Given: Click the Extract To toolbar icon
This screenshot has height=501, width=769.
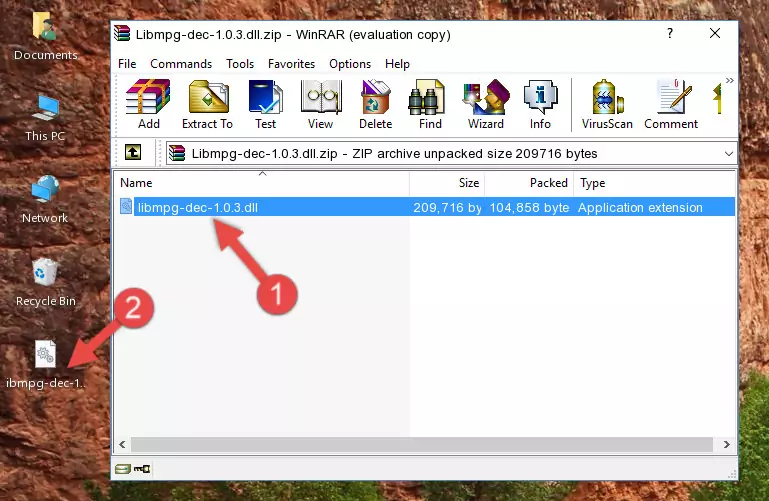Looking at the screenshot, I should pos(207,104).
